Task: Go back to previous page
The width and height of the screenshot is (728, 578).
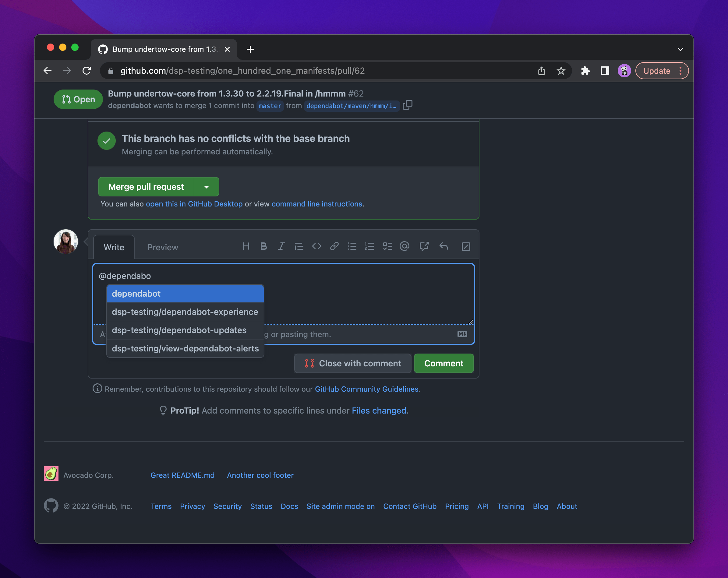Action: [48, 71]
